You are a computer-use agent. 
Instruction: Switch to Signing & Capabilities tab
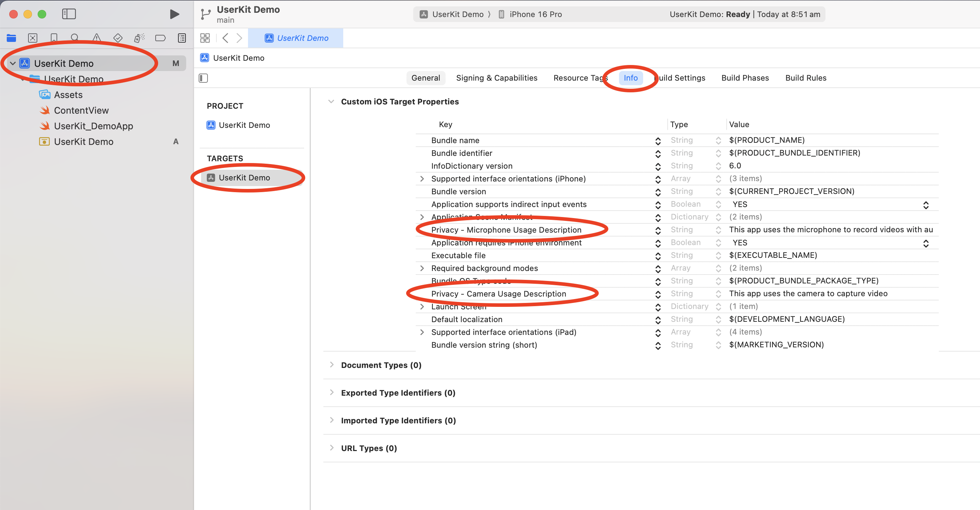click(496, 78)
